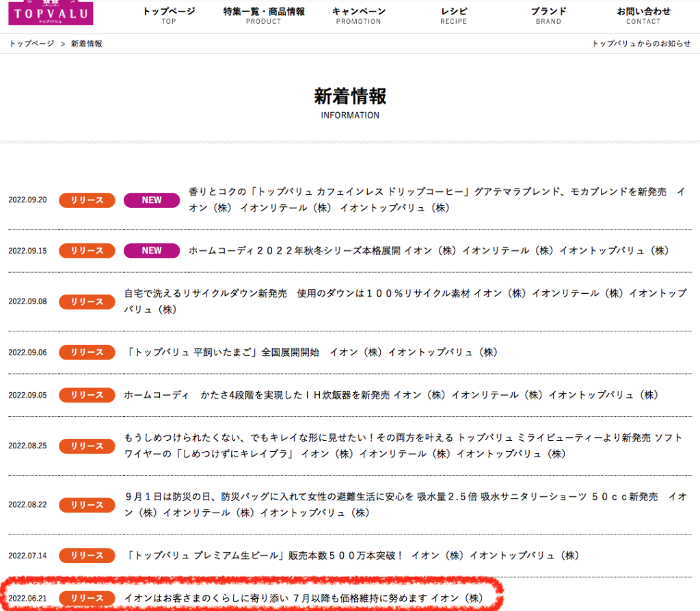
Task: Click the date 2022.09.05
Action: (27, 395)
